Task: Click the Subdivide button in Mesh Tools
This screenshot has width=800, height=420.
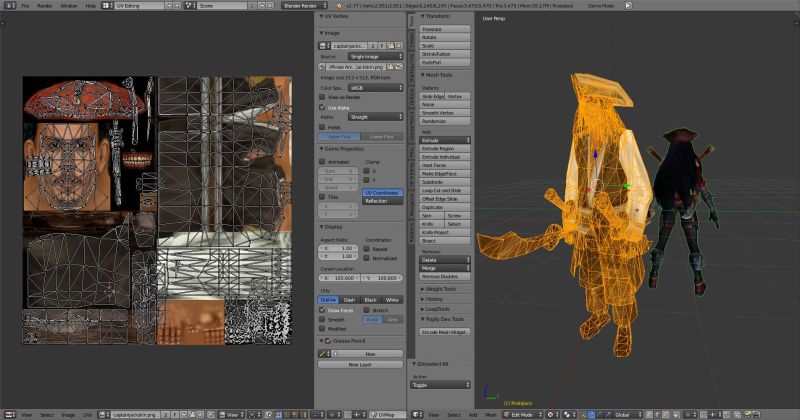Action: click(444, 182)
